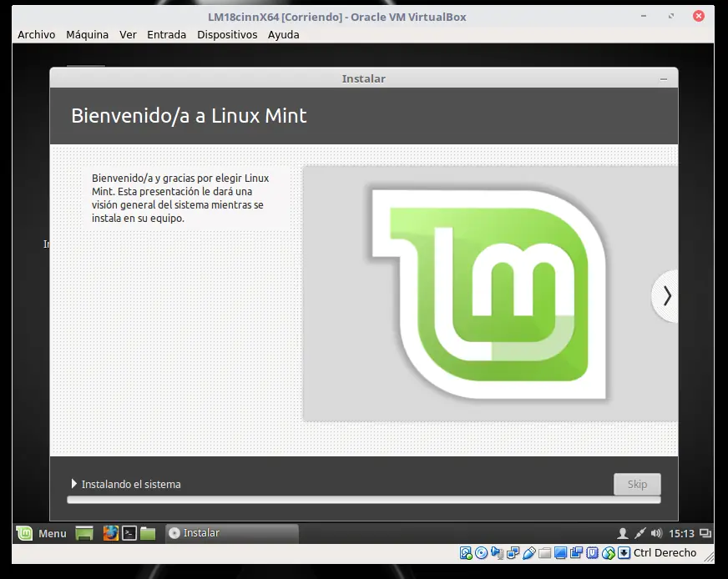This screenshot has width=728, height=579.
Task: Click the VirtualBox display status icon
Action: point(560,553)
